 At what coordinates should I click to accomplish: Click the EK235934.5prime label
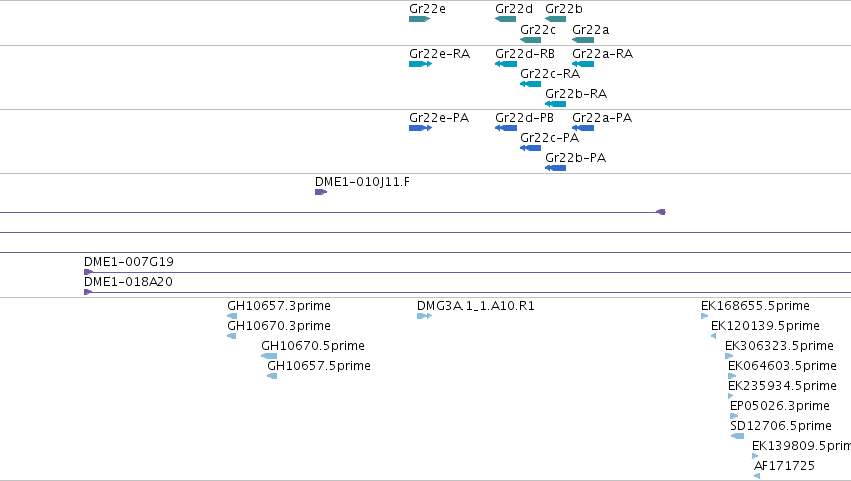tap(782, 386)
